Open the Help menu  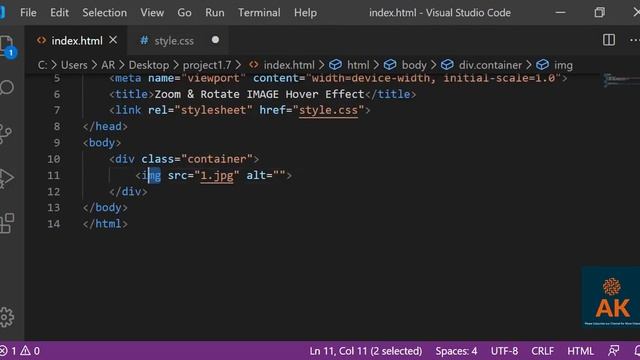point(305,13)
